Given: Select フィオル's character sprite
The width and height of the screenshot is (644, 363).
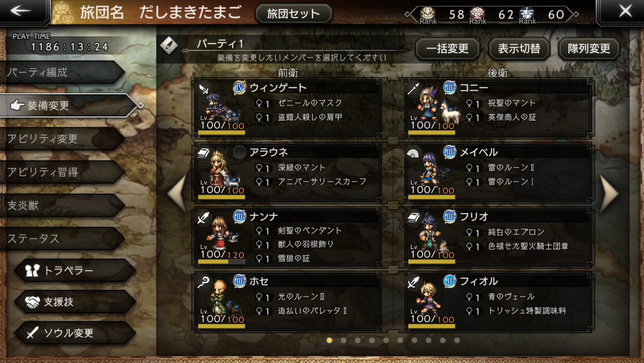Looking at the screenshot, I should [x=430, y=298].
